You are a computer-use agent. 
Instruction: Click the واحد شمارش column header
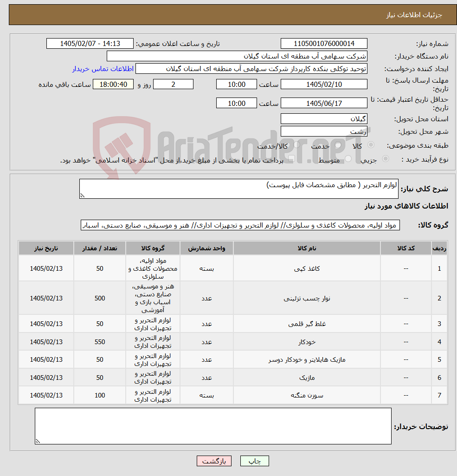click(x=206, y=248)
